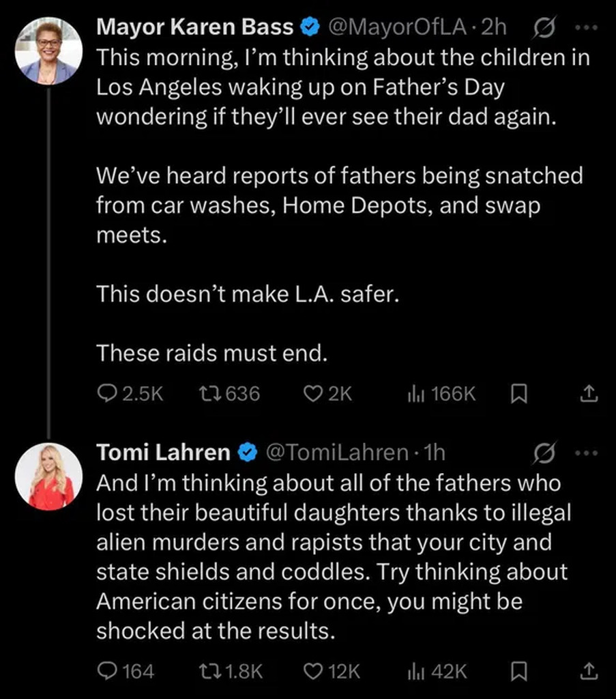Share Mayor Karen Bass's tweet
616x699 pixels.
tap(589, 393)
